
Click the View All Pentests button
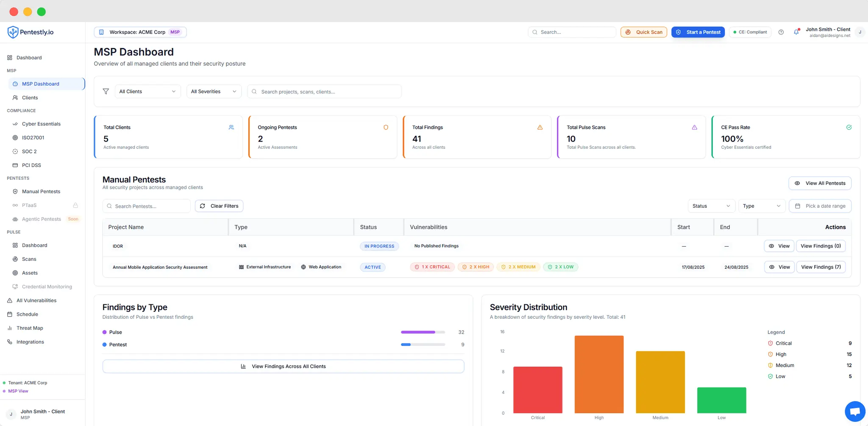(820, 183)
